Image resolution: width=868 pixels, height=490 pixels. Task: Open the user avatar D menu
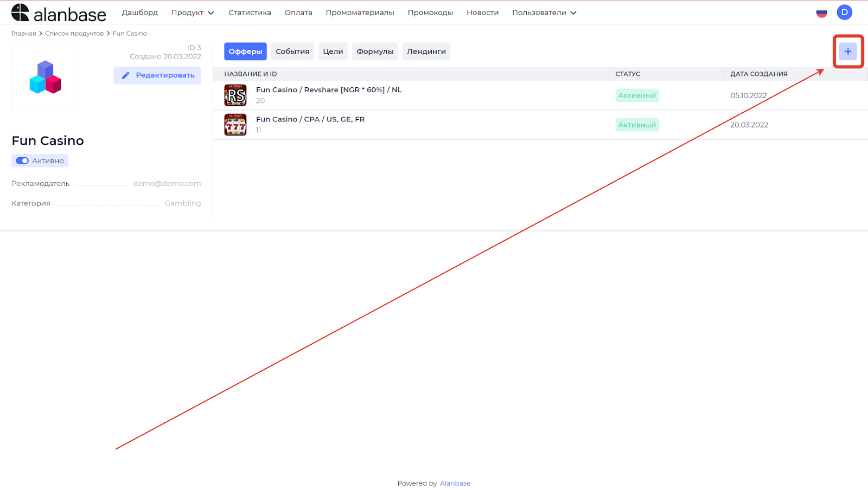pyautogui.click(x=844, y=12)
